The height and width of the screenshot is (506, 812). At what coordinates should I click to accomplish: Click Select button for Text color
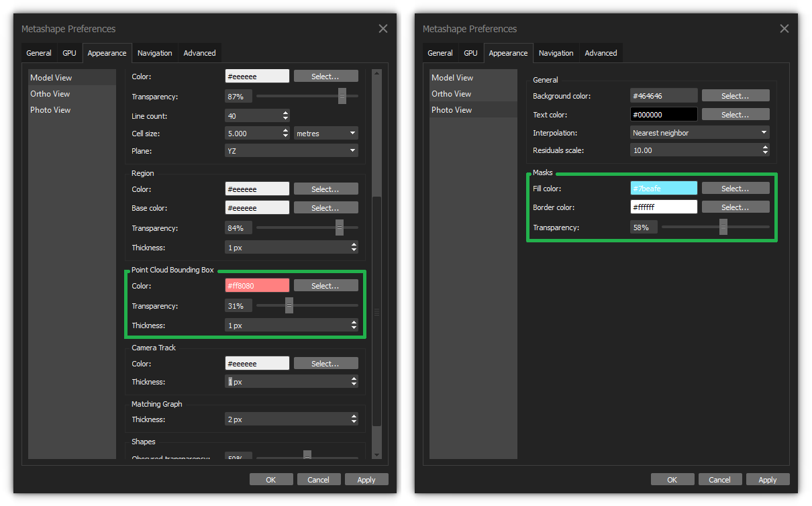pos(735,115)
